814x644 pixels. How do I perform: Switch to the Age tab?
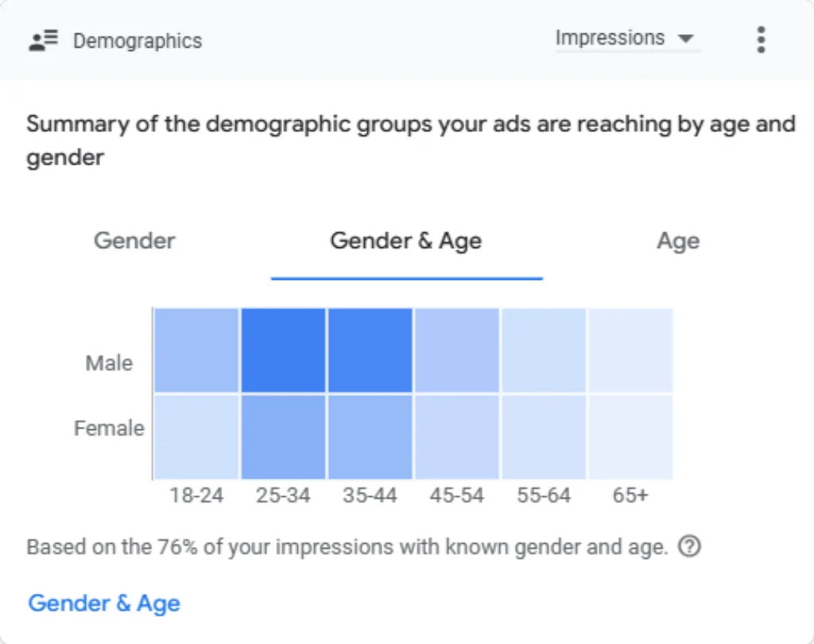pyautogui.click(x=678, y=241)
